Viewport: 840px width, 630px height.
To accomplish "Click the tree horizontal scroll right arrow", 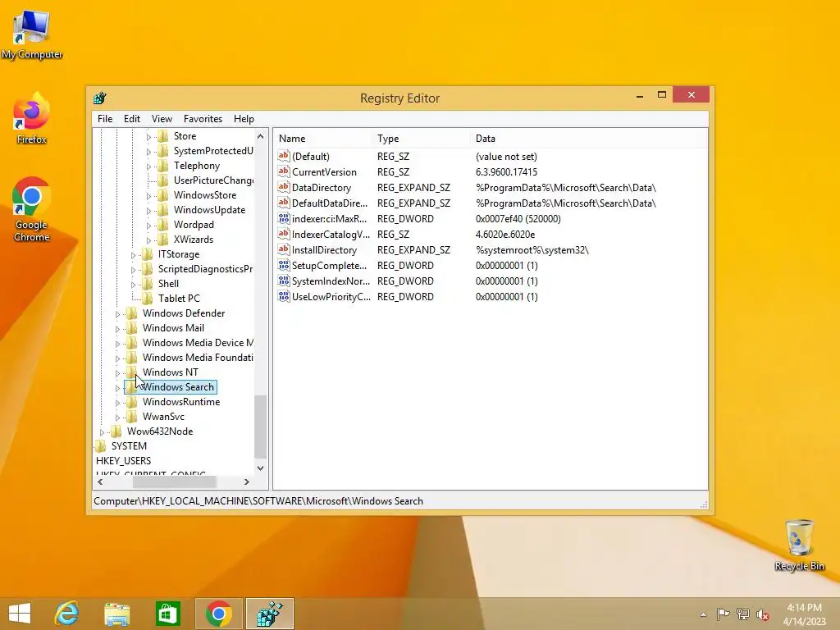I will (x=246, y=482).
